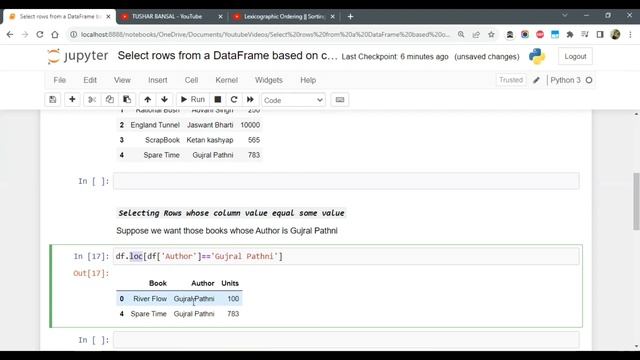Open the cell type Code dropdown
This screenshot has height=360, width=640.
pyautogui.click(x=293, y=100)
